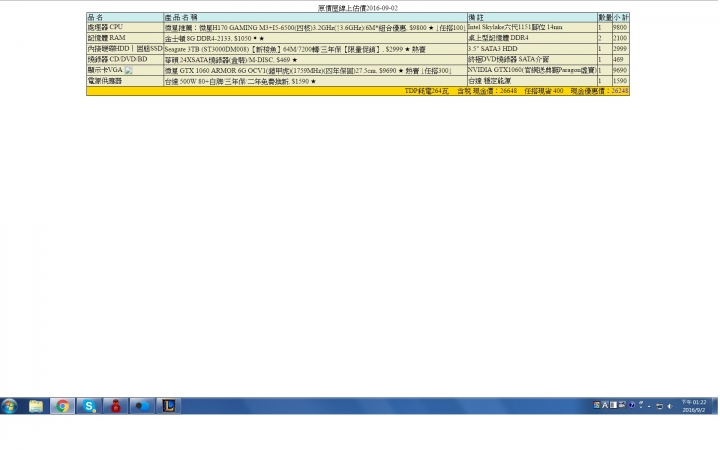720x450 pixels.
Task: Select the '500W 80+' power supply product cell
Action: pos(315,81)
